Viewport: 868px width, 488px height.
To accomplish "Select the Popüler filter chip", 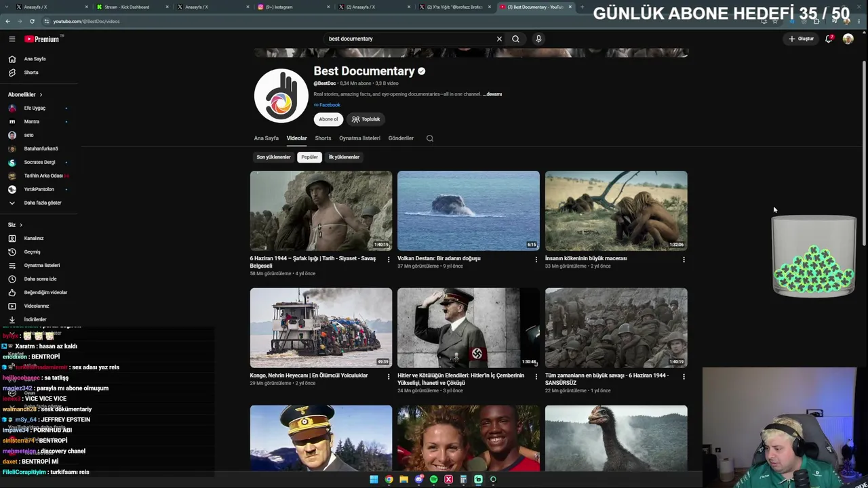I will pyautogui.click(x=309, y=157).
